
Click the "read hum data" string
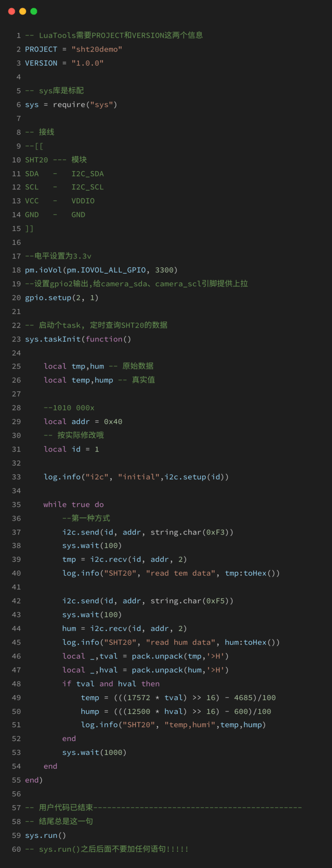180,643
